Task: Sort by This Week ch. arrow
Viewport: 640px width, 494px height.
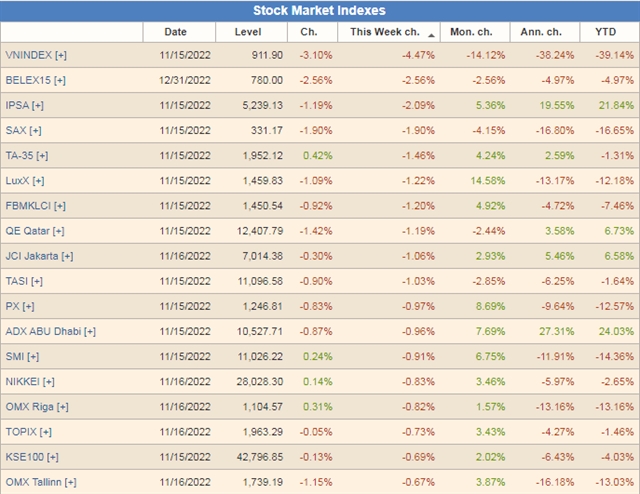Action: click(431, 31)
